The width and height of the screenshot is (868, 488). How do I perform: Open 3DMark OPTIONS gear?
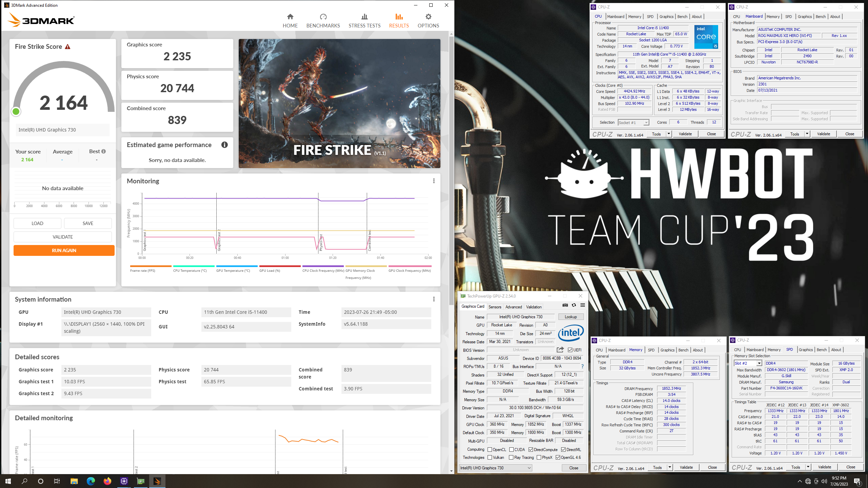click(428, 21)
